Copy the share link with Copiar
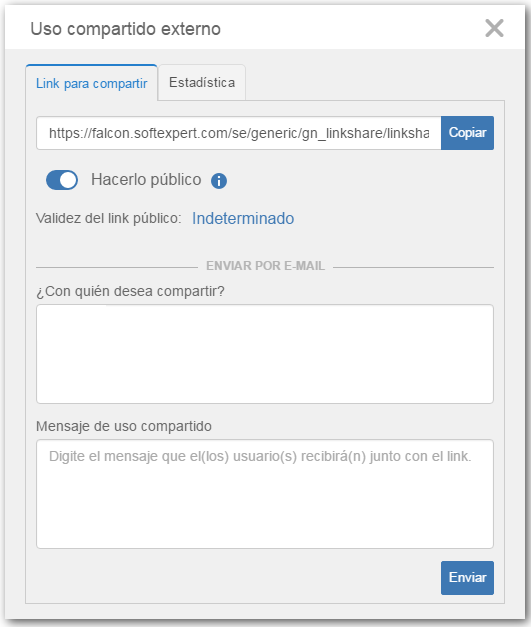The height and width of the screenshot is (627, 531). pos(467,133)
